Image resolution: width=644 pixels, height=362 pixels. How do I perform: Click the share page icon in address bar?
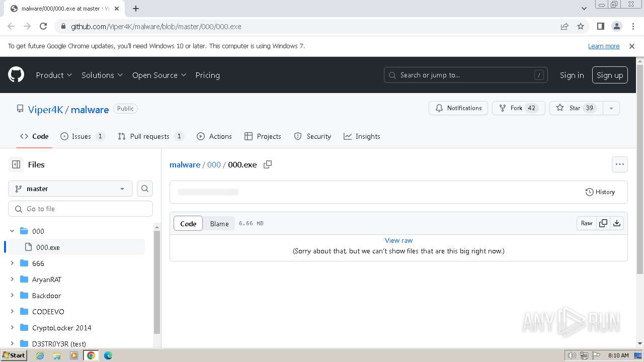[565, 26]
